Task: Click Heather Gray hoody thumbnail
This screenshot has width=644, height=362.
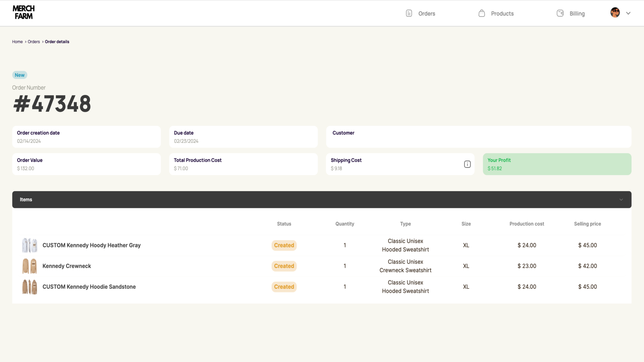Action: 29,245
